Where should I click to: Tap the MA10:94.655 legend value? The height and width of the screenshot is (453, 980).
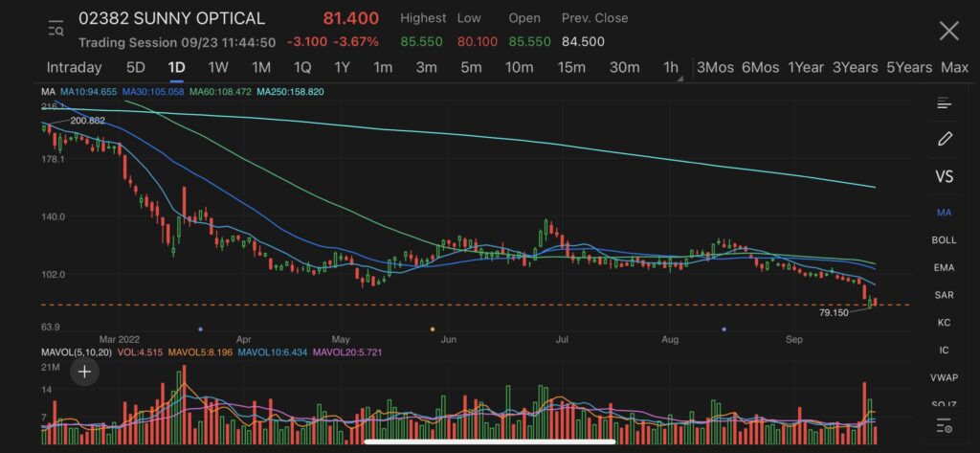point(88,92)
